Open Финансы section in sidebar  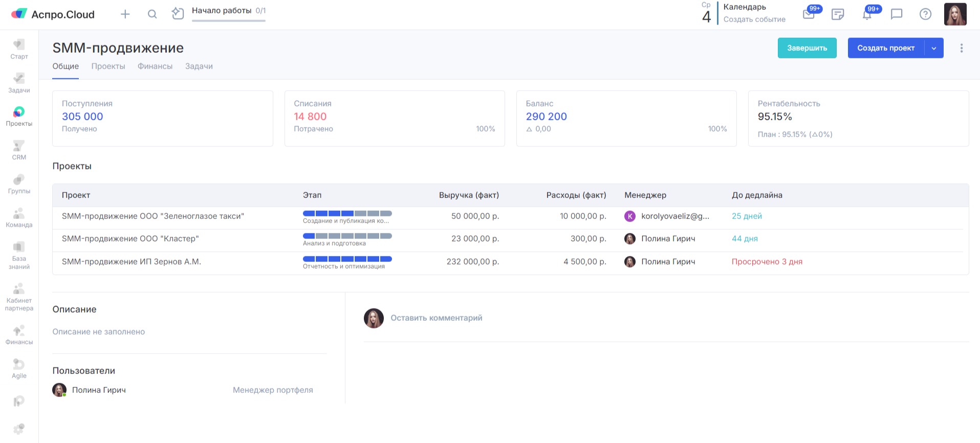pos(19,335)
